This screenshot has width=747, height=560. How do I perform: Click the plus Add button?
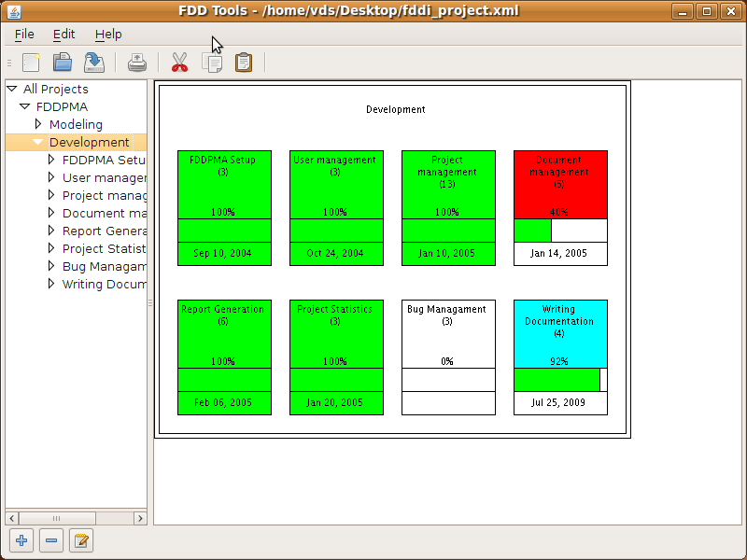[x=21, y=540]
